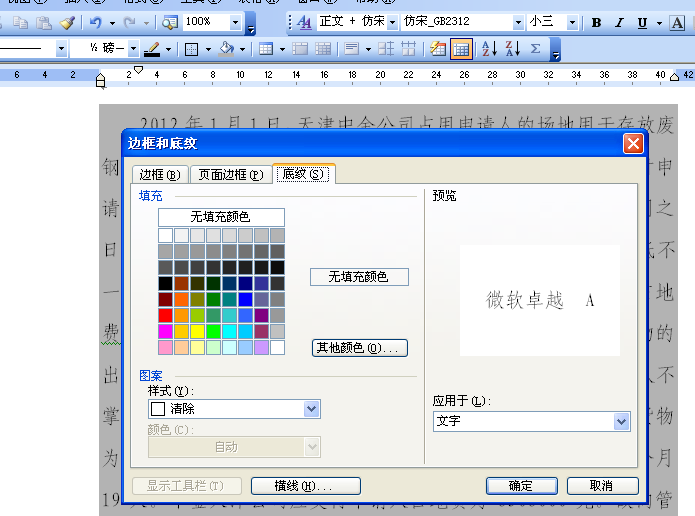Click the magnifier document icon beside zoom

tap(169, 22)
